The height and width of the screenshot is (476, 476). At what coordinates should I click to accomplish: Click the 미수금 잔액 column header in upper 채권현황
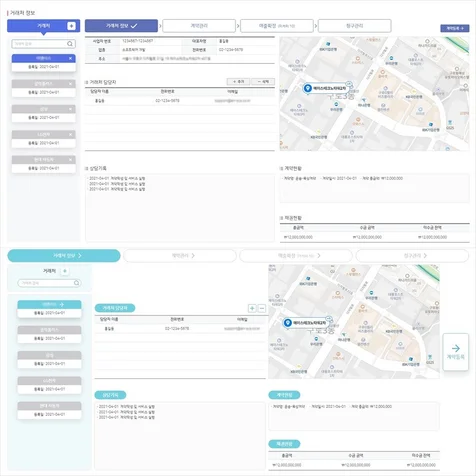coord(432,228)
